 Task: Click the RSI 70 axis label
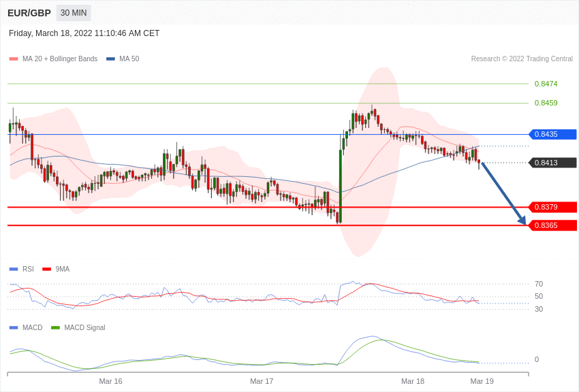pos(539,284)
